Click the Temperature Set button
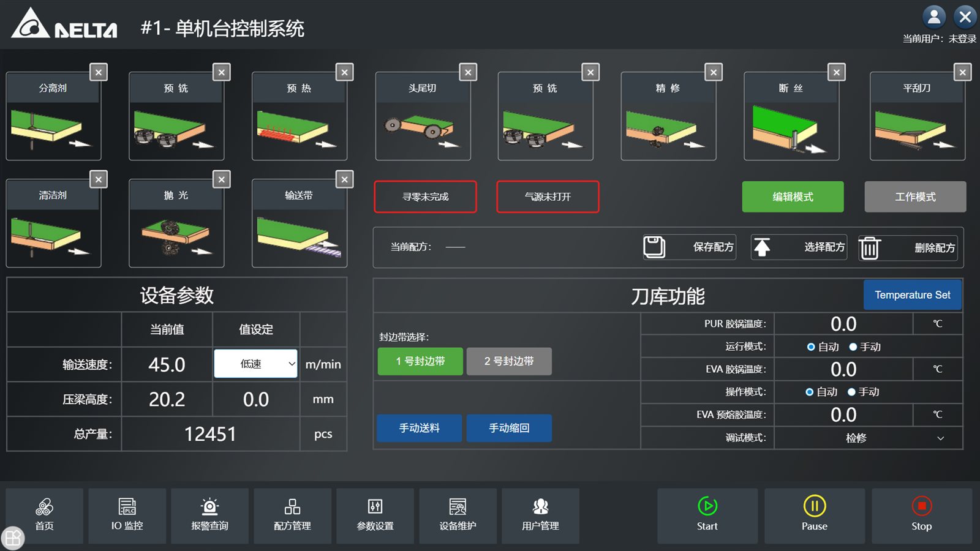980x551 pixels. coord(913,295)
